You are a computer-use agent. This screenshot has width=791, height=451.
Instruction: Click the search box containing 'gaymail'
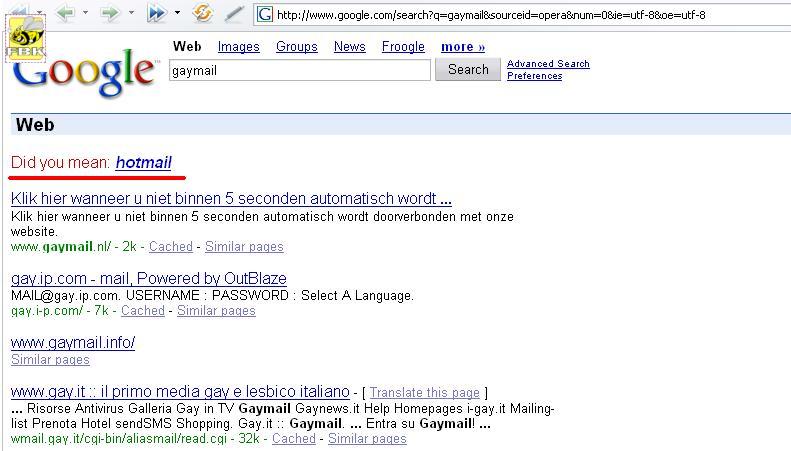click(300, 70)
